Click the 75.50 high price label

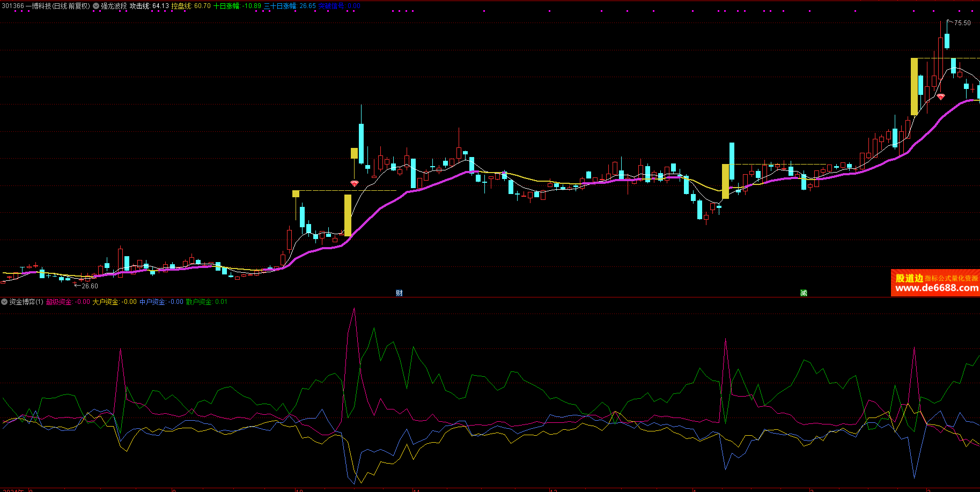[962, 23]
